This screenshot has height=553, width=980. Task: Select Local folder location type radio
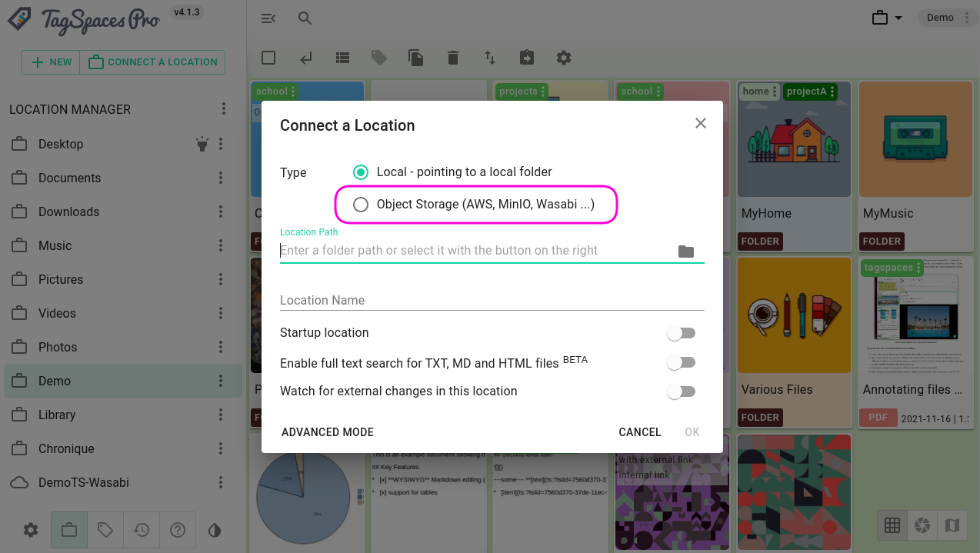[x=360, y=172]
